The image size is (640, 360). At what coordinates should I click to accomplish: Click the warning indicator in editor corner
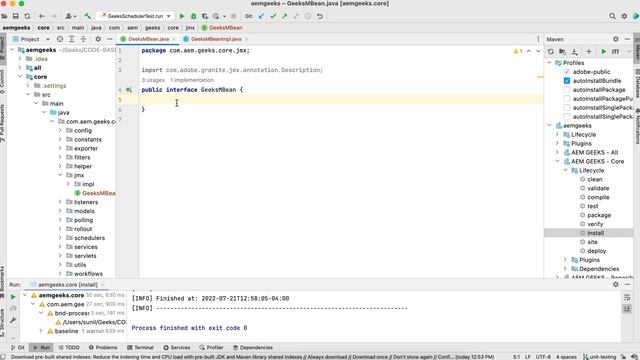tap(518, 51)
